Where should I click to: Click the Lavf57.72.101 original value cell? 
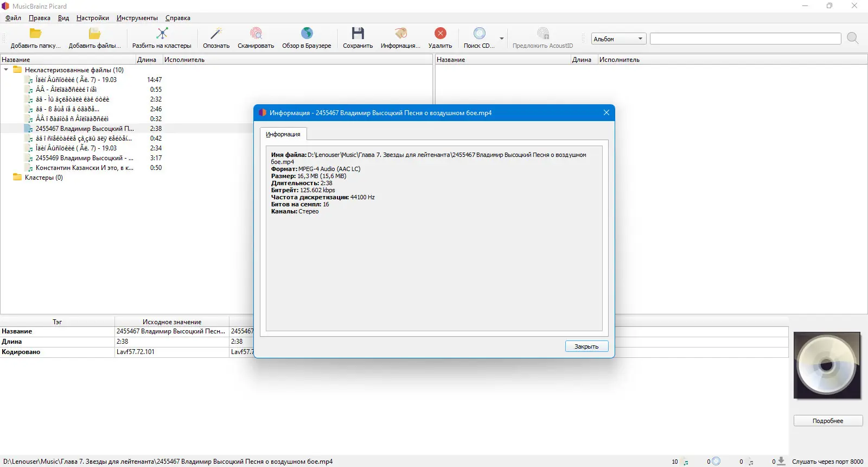click(172, 352)
